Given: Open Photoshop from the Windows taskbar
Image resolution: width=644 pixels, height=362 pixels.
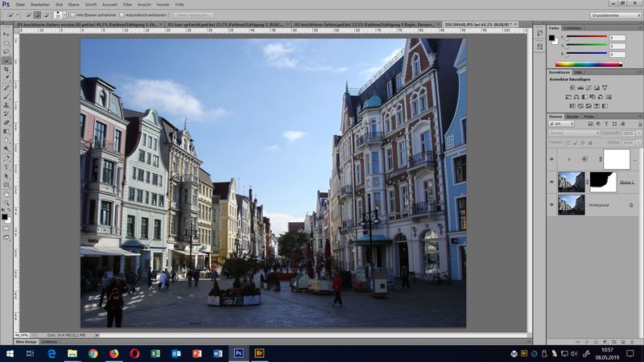Looking at the screenshot, I should click(x=238, y=353).
